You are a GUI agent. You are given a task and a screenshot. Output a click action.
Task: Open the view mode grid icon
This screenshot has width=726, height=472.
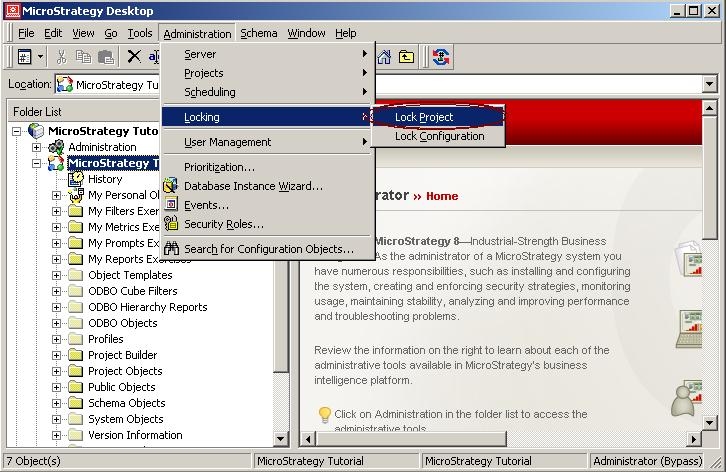click(x=25, y=57)
